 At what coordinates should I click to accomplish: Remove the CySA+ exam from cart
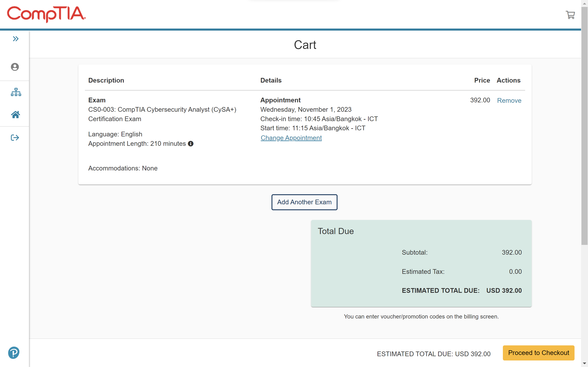pos(509,101)
